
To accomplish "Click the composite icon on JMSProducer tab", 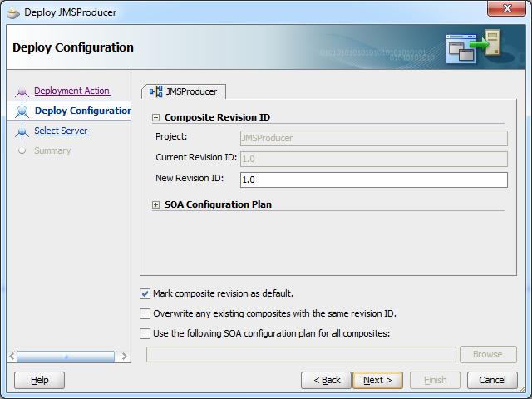I will [x=155, y=91].
